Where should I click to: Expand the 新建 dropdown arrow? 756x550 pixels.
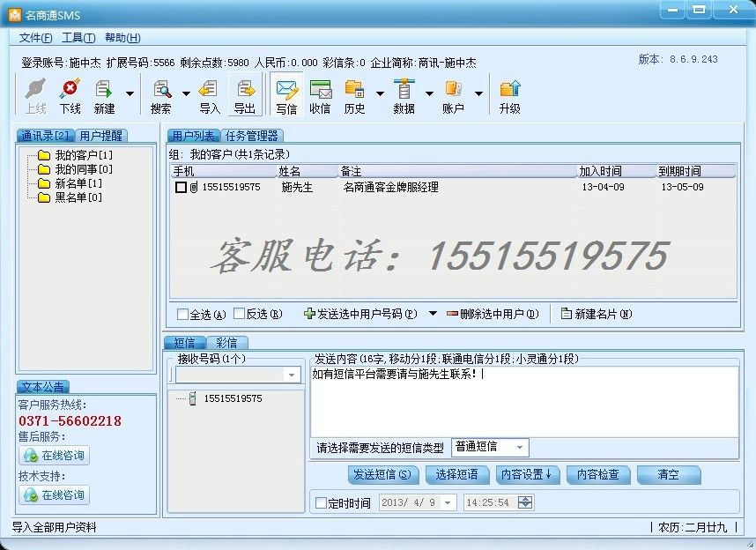130,93
